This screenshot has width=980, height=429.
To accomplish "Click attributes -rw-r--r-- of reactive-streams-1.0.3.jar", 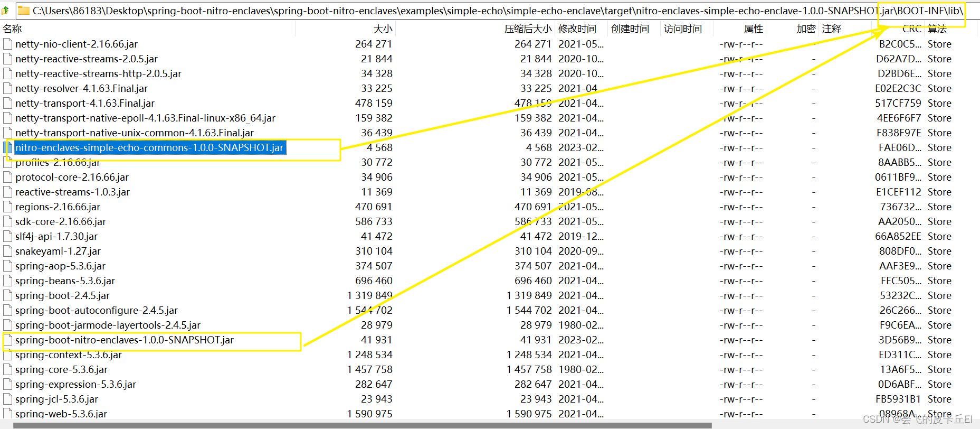I will 741,192.
